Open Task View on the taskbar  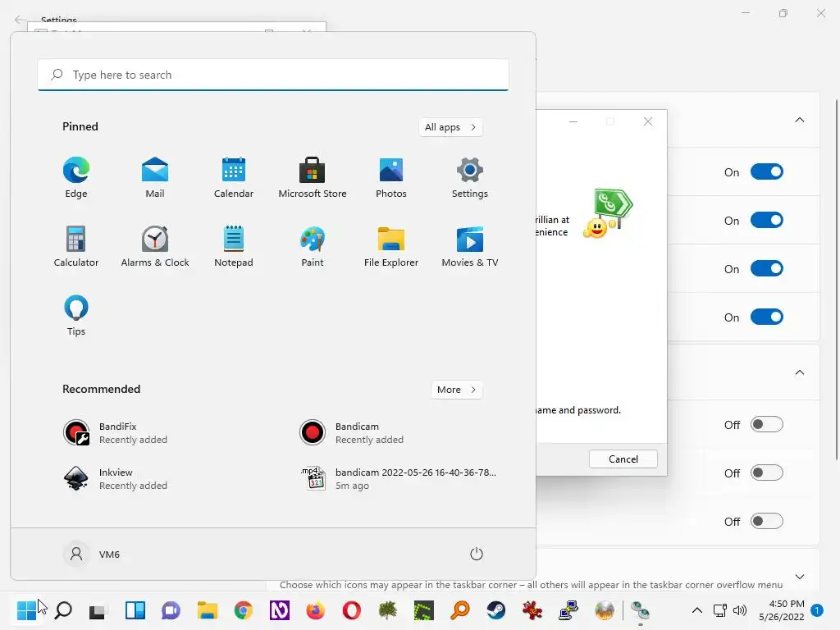pos(98,610)
